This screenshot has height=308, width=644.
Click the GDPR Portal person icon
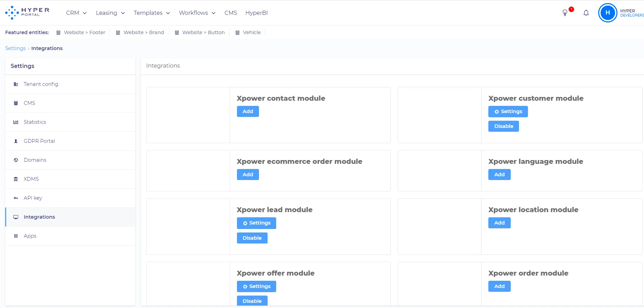[16, 141]
